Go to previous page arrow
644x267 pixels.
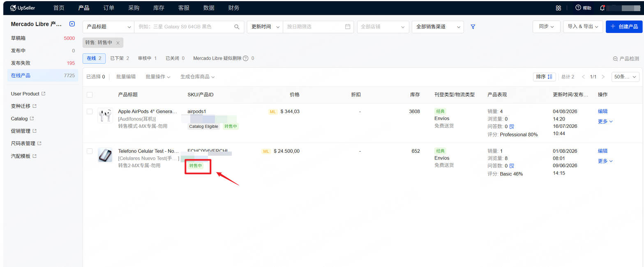click(x=583, y=77)
